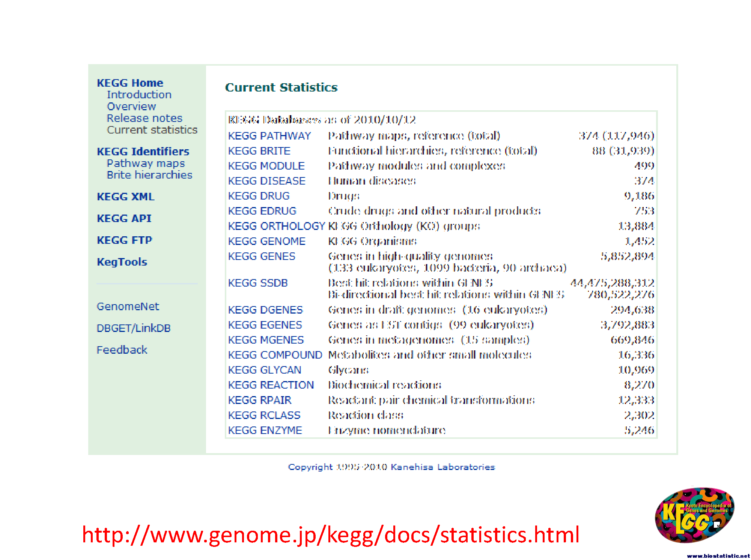
Task: Open the KEGG API link
Action: [x=124, y=219]
